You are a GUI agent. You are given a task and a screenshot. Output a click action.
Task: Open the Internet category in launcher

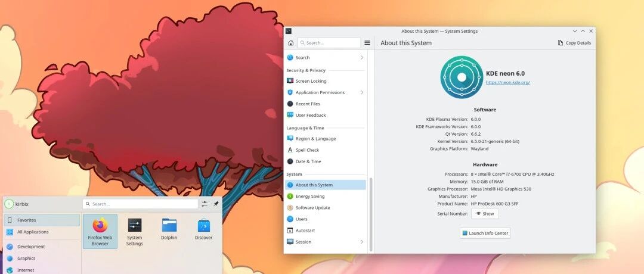pos(42,270)
